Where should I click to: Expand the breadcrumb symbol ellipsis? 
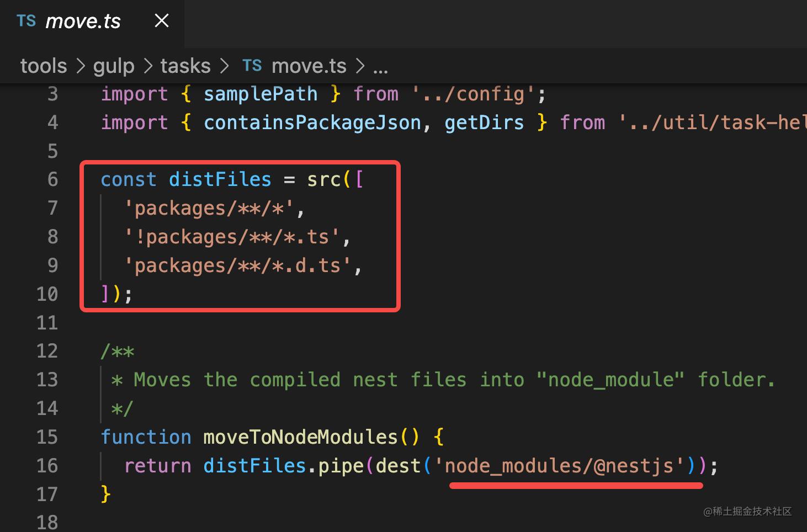(x=380, y=68)
